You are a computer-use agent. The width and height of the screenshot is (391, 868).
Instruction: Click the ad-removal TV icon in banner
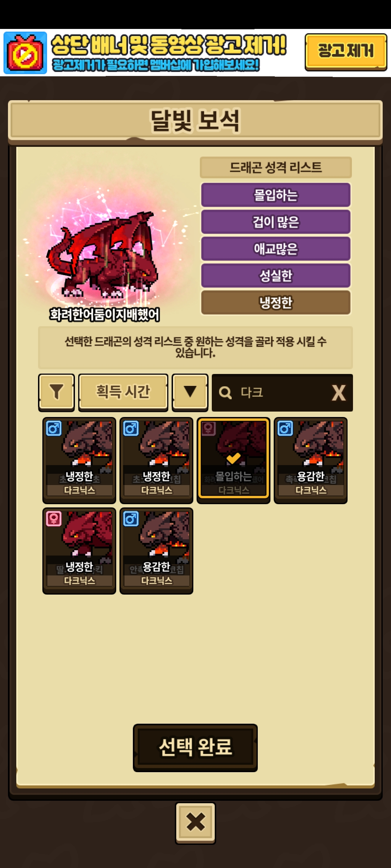point(25,53)
